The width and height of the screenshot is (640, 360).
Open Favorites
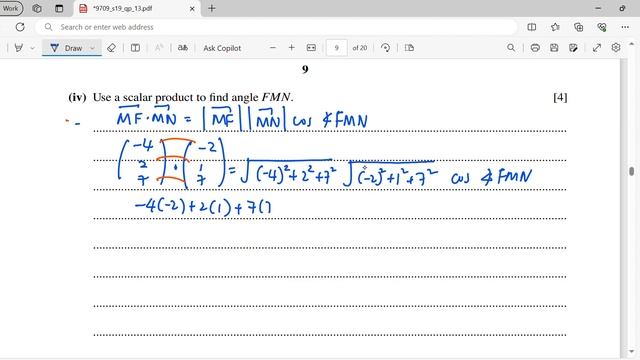click(555, 27)
